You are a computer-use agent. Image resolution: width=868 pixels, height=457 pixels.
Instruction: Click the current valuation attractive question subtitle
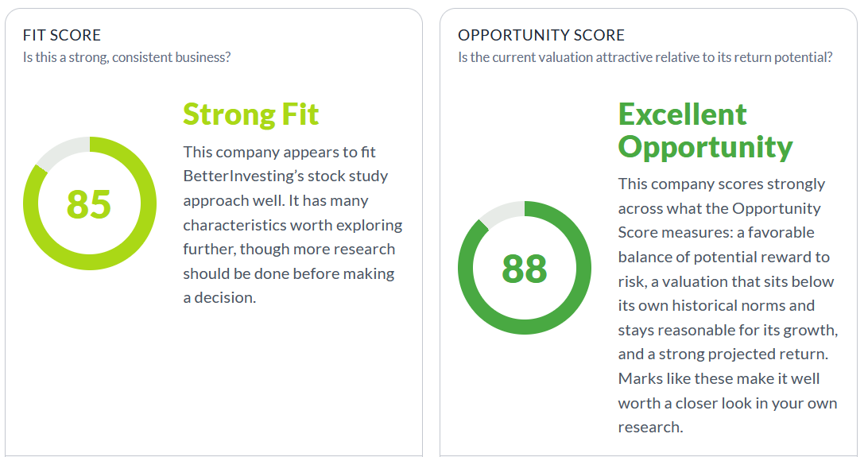point(645,57)
